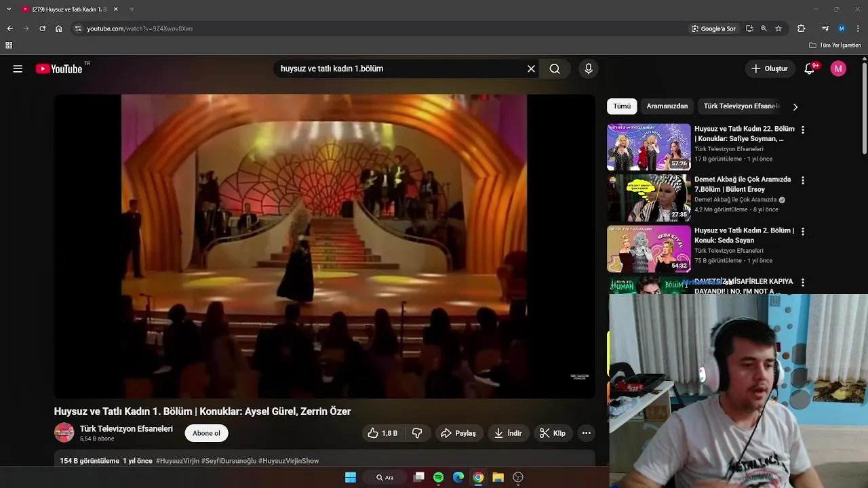Open the Chrome profile avatar
This screenshot has height=488, width=868.
[842, 28]
